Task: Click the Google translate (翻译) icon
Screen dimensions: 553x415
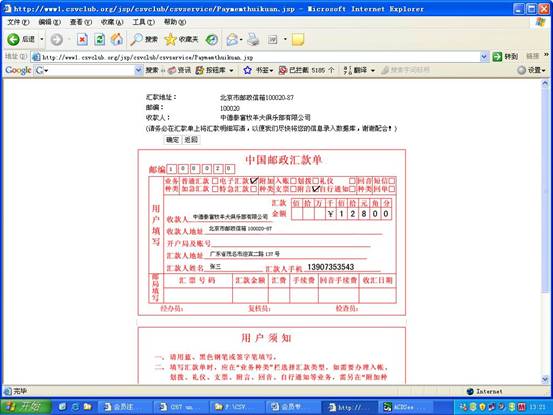Action: [347, 70]
